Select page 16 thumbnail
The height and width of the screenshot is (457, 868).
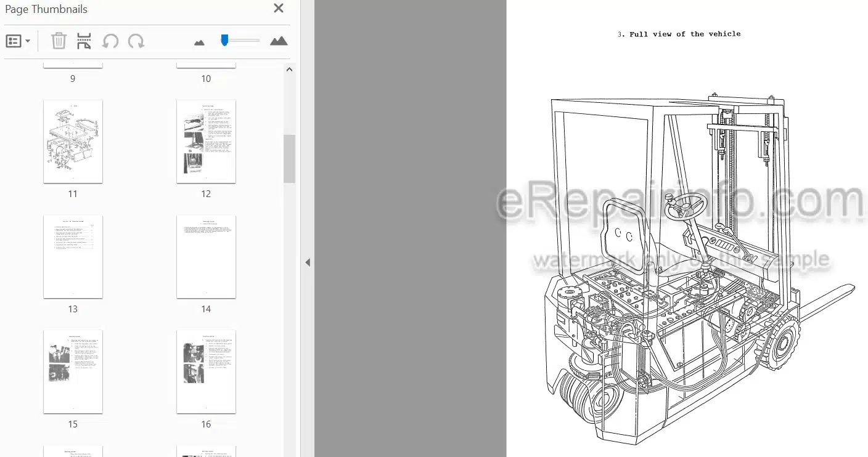click(206, 371)
